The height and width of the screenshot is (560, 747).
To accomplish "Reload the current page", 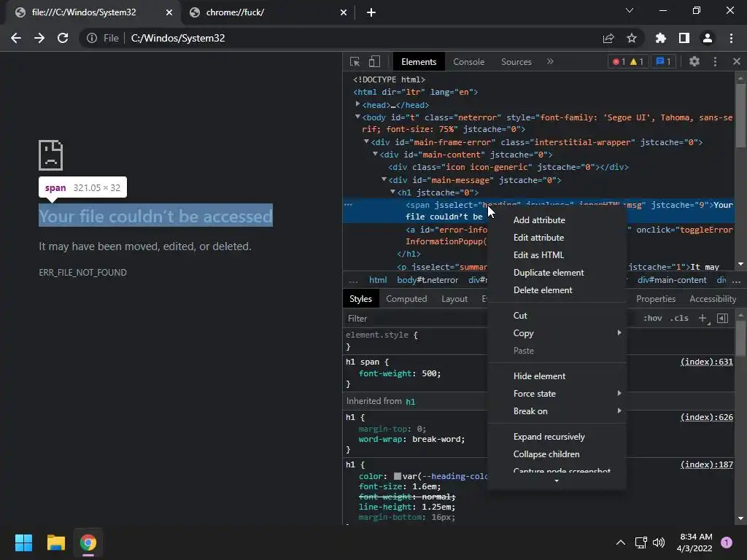I will 63,38.
